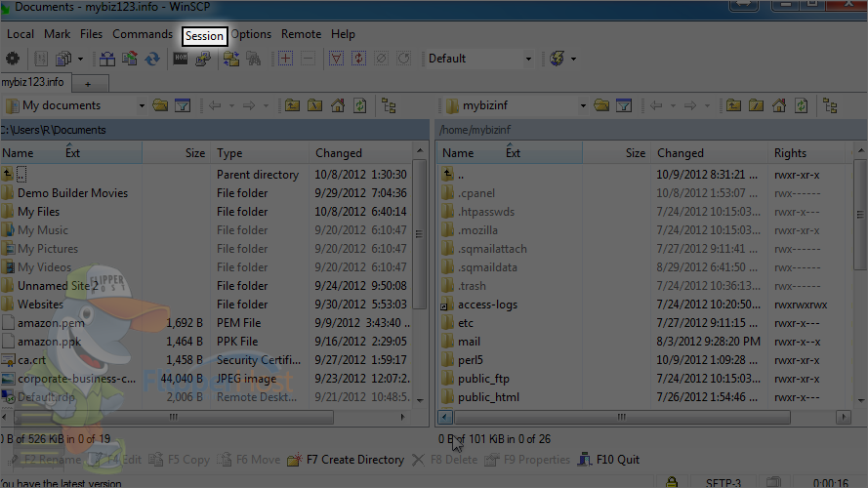Open the session in PuTTY icon

pyautogui.click(x=203, y=59)
